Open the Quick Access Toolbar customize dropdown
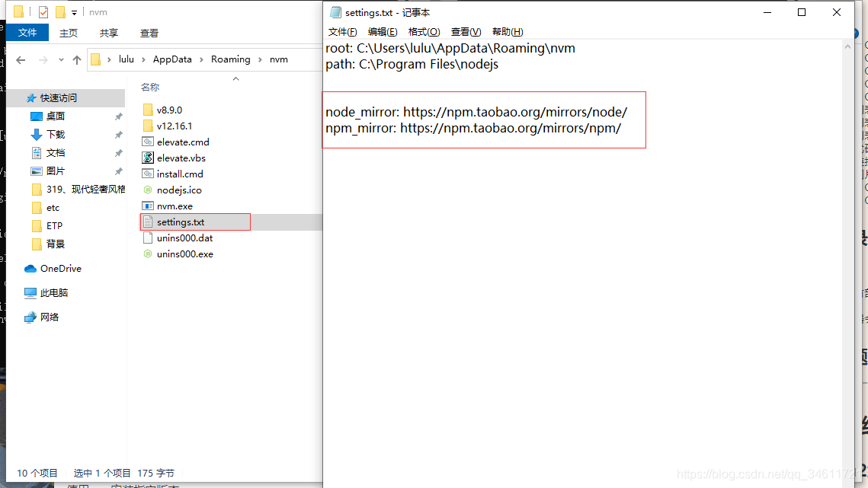The width and height of the screenshot is (868, 488). click(x=72, y=11)
